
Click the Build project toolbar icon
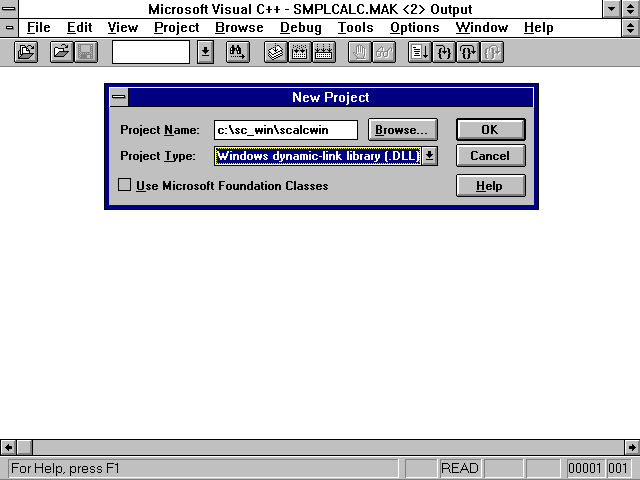click(299, 52)
